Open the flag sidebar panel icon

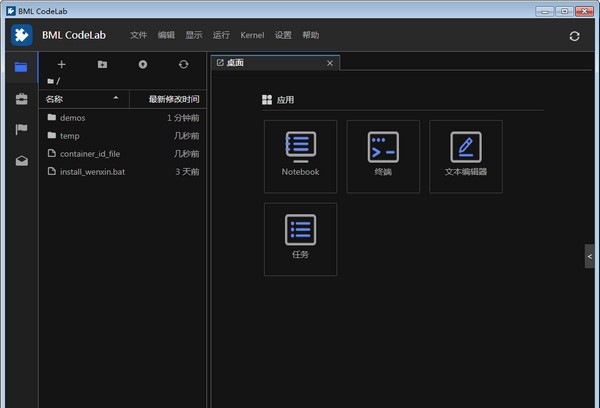tap(21, 129)
